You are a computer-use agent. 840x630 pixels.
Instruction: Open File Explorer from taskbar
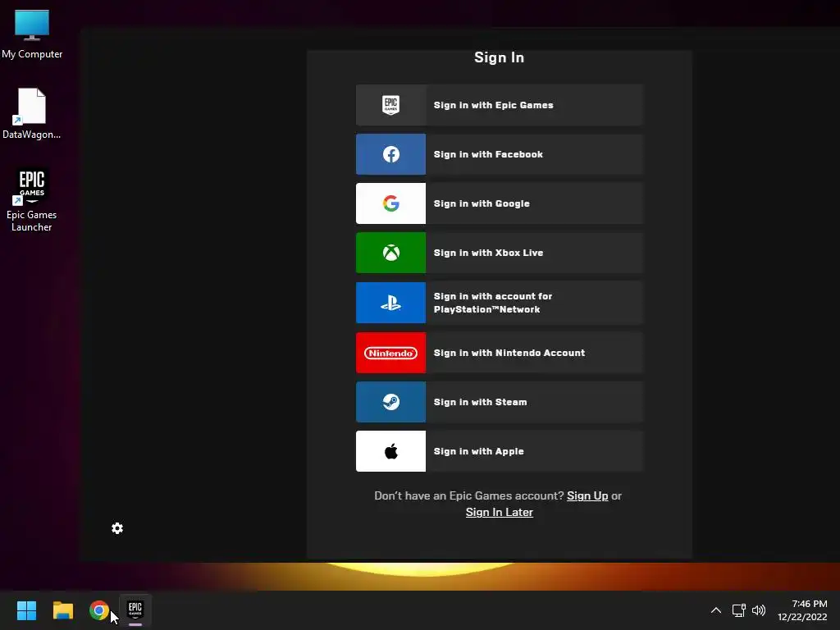pyautogui.click(x=62, y=610)
